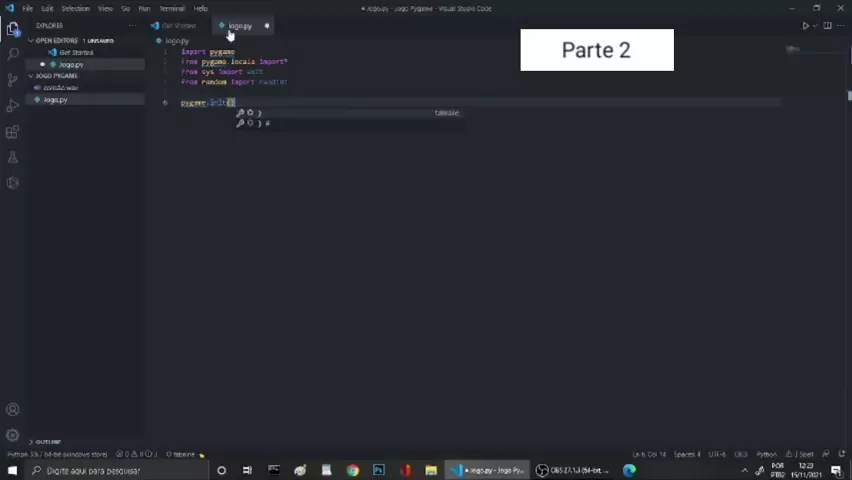Run the Python file with the play icon
This screenshot has width=852, height=480.
click(805, 26)
